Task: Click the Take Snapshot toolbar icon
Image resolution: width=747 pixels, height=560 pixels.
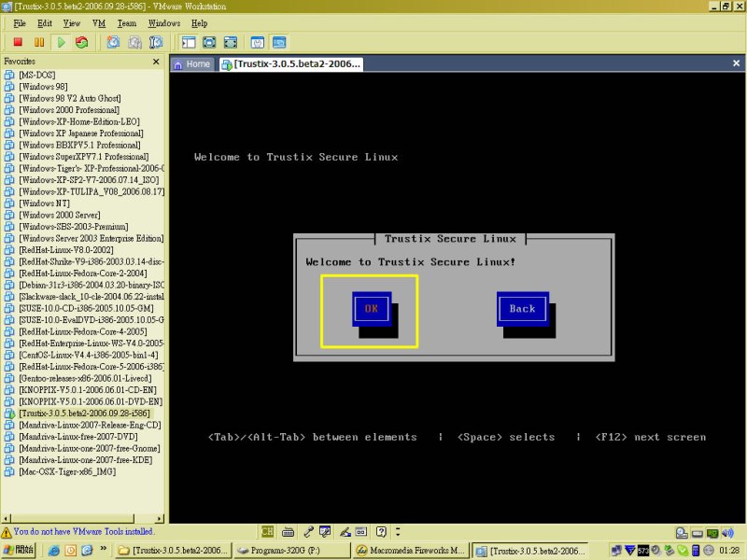Action: (113, 42)
